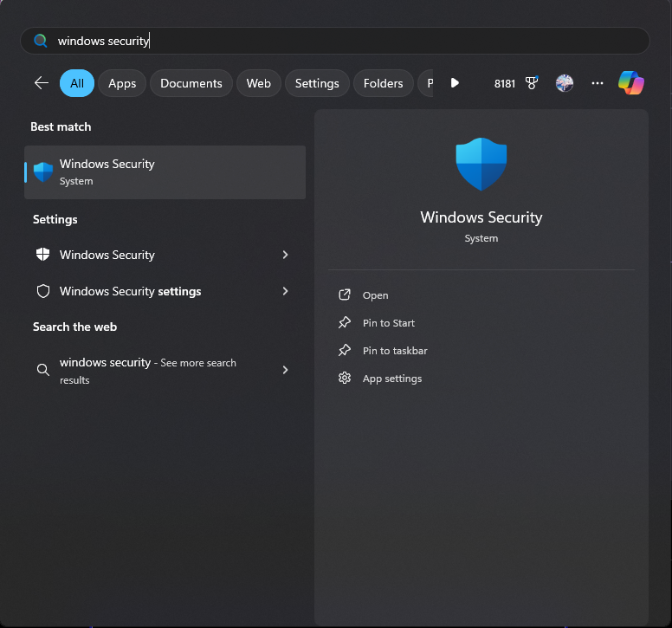Click the large Windows Security shield icon

point(481,165)
